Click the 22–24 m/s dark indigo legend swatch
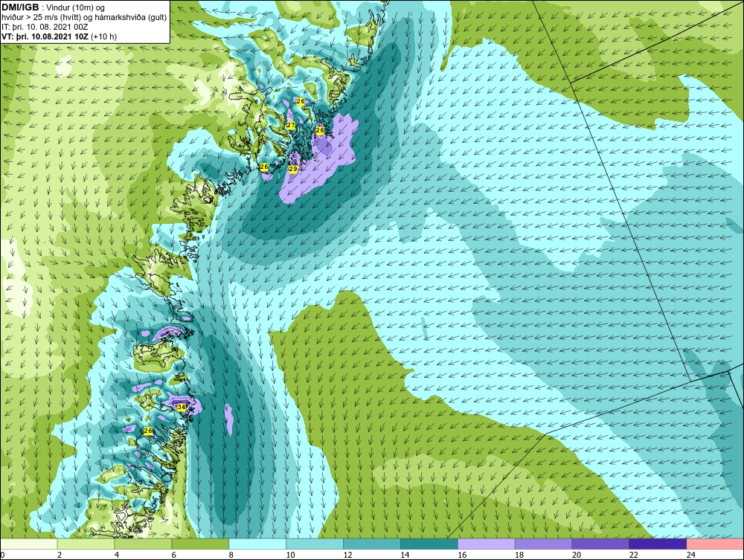744x560 pixels. click(658, 544)
